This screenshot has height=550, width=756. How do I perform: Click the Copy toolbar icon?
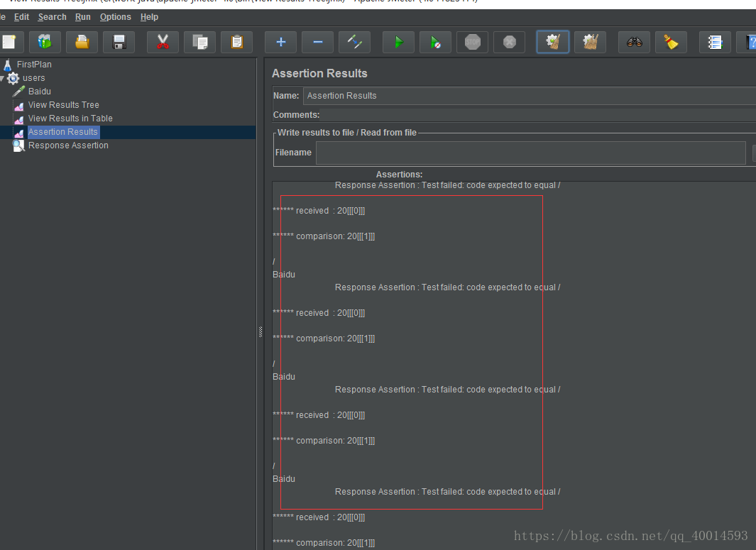[199, 42]
